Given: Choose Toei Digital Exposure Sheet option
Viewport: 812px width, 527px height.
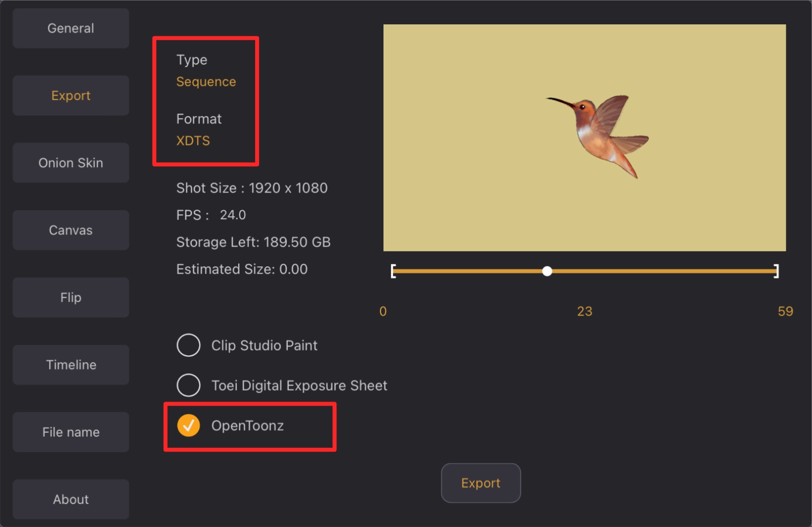Looking at the screenshot, I should coord(189,385).
